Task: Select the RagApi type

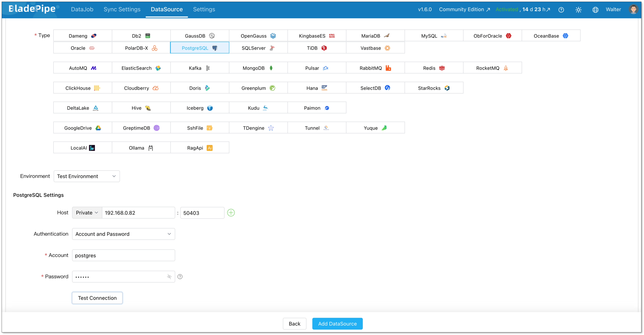Action: (x=200, y=148)
